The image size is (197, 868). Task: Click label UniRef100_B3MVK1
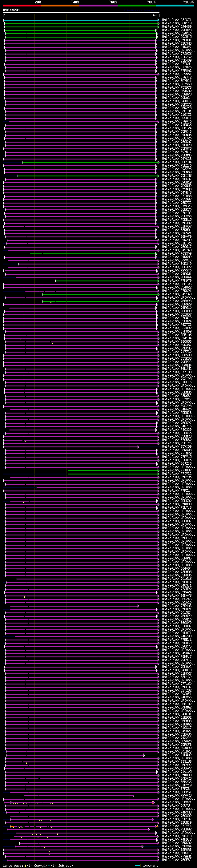tap(176, 802)
